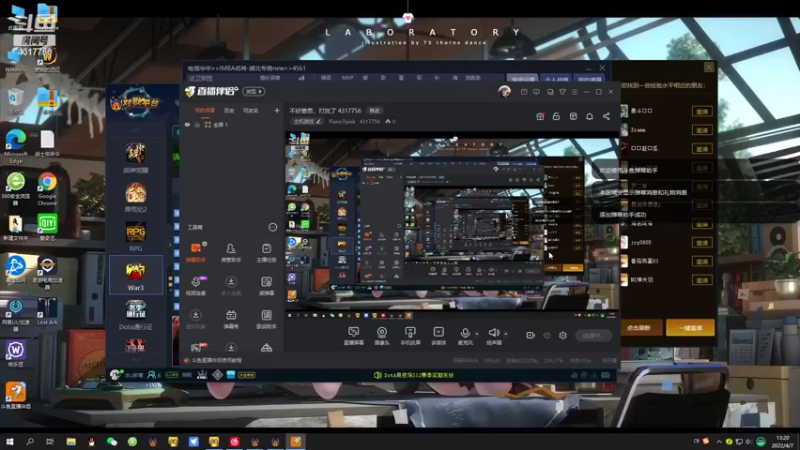The height and width of the screenshot is (450, 800).
Task: Open the 读弹幕 read-danmaku tool
Action: (x=266, y=286)
